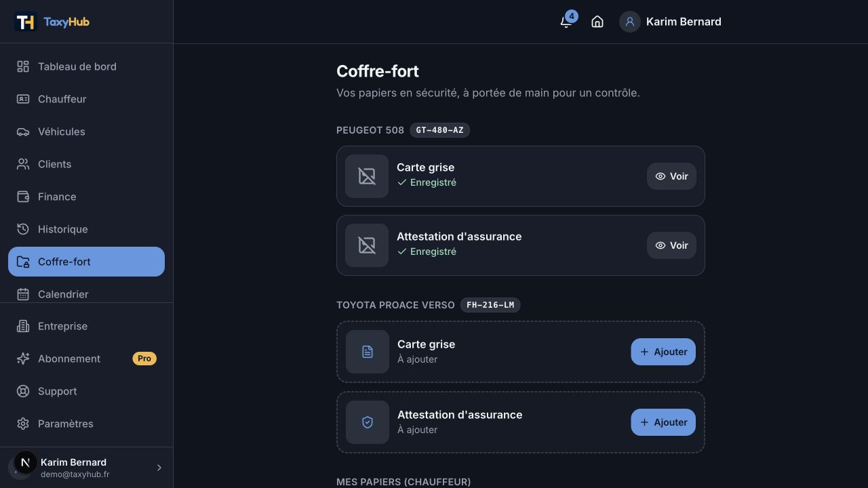Select Coffre-fort active menu item
Viewport: 868px width, 488px height.
pos(86,262)
